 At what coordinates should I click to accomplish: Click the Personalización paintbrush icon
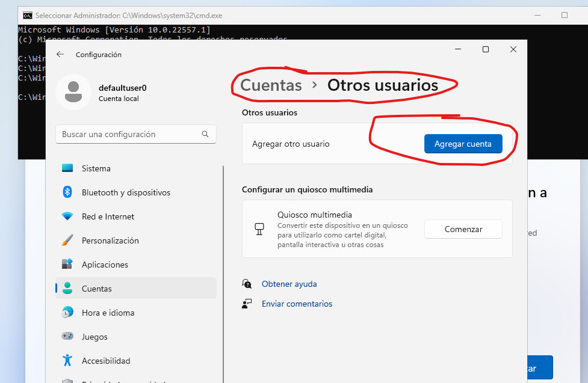[67, 241]
